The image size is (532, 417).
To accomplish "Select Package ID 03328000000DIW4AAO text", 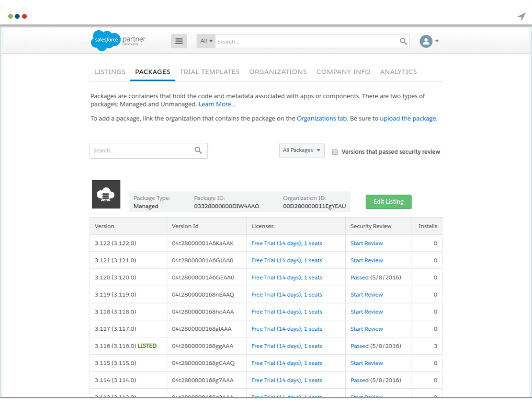I will pyautogui.click(x=226, y=206).
